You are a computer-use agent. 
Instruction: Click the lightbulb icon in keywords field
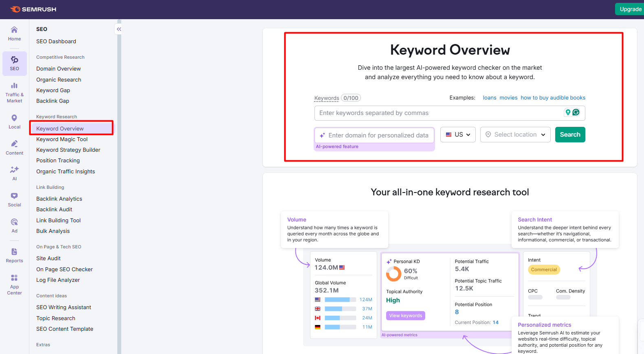click(x=567, y=112)
